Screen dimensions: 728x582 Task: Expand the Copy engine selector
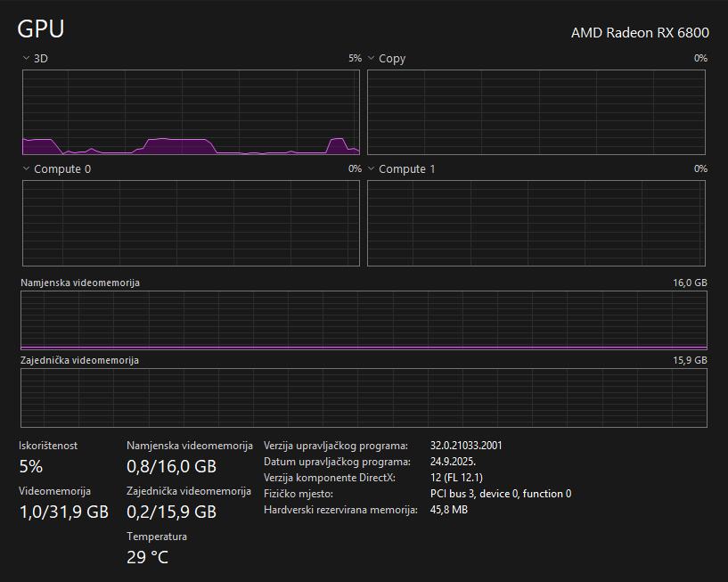click(372, 59)
